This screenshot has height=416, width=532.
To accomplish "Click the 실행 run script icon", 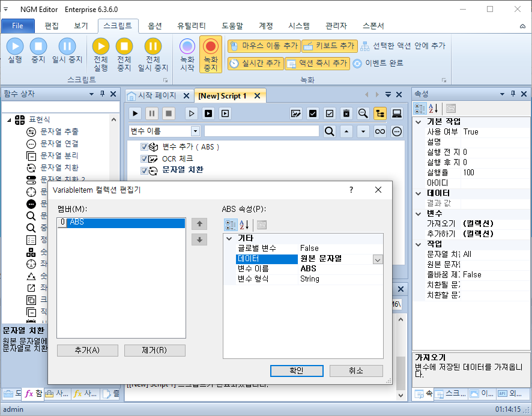I will click(x=15, y=50).
